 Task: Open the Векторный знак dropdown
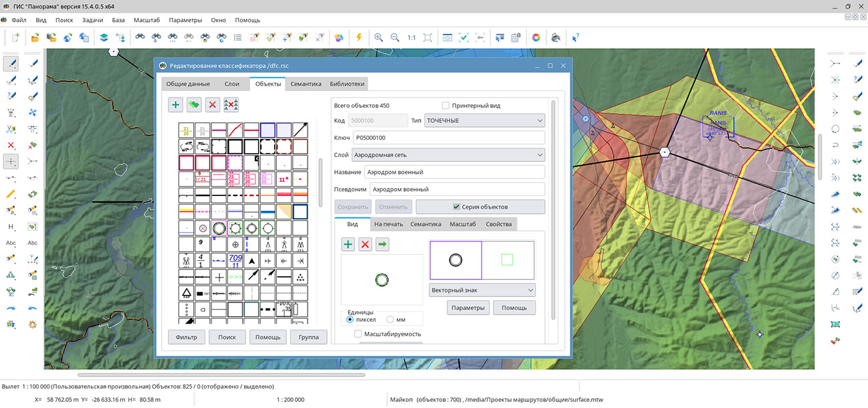coord(481,290)
